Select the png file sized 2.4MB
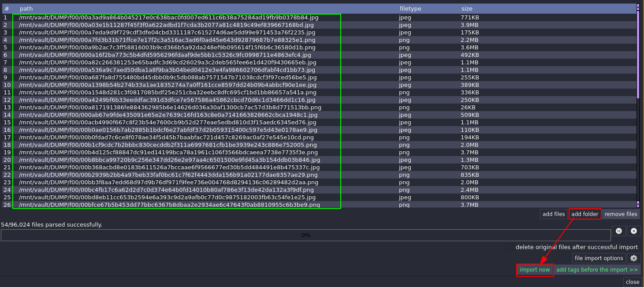The image size is (644, 287). (x=319, y=190)
